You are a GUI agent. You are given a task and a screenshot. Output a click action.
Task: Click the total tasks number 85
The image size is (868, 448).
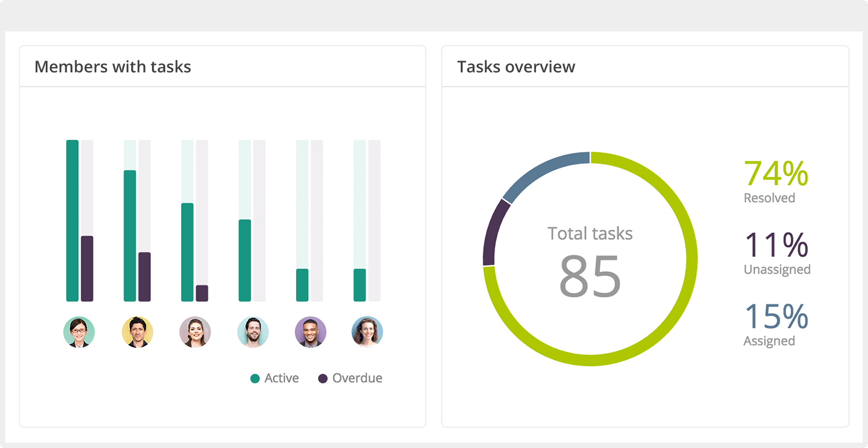590,276
